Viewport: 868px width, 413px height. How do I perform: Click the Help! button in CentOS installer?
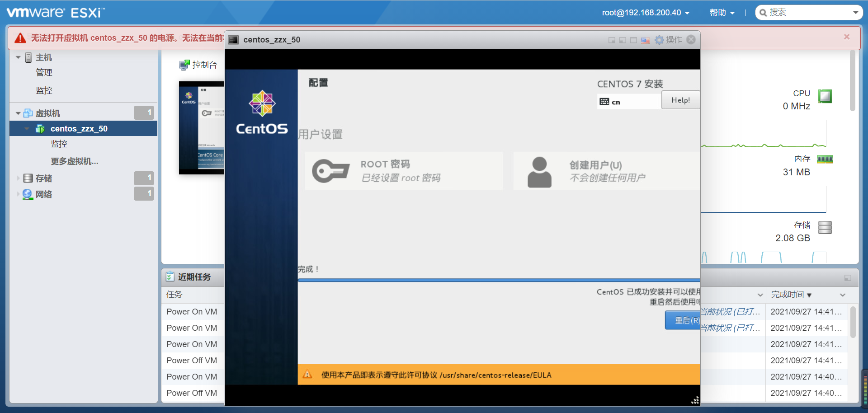coord(680,100)
